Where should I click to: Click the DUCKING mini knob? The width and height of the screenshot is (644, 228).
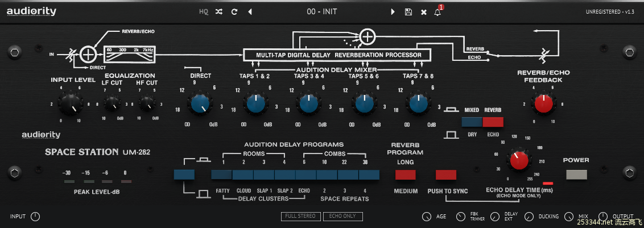(x=530, y=217)
